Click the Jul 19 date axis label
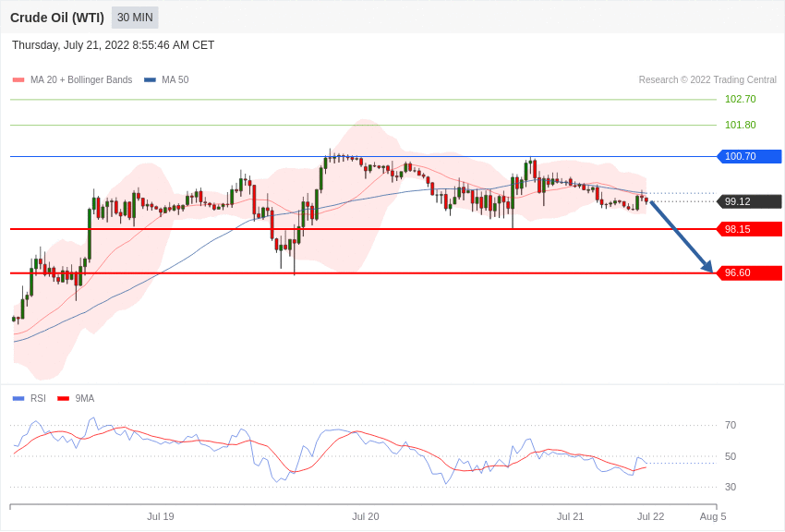Screen dimensions: 785x532 (x=161, y=516)
